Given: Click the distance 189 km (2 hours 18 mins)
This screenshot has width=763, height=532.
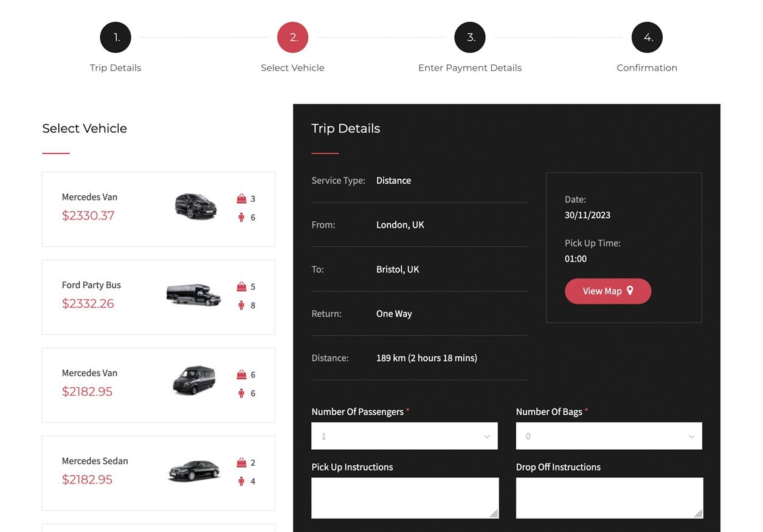Looking at the screenshot, I should pyautogui.click(x=427, y=358).
